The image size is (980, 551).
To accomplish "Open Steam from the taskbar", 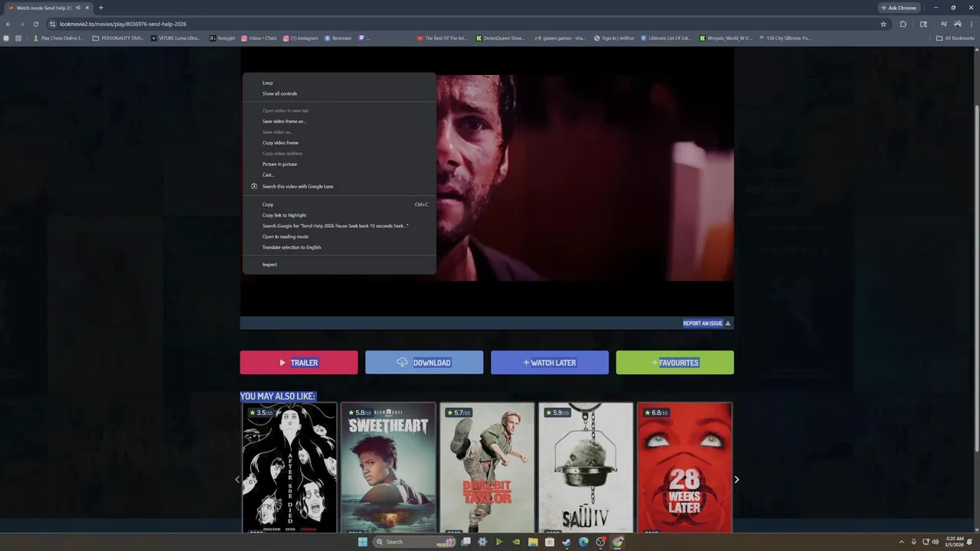I will point(567,542).
